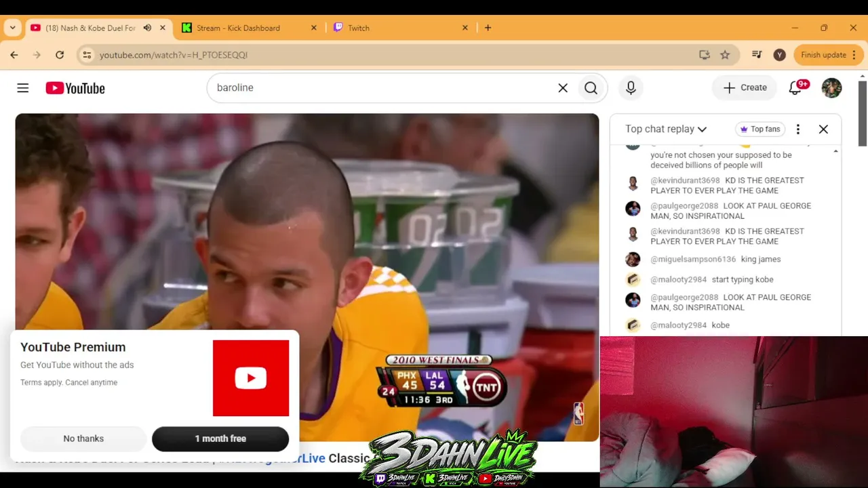868x488 pixels.
Task: Decline Premium with No thanks
Action: tap(83, 439)
